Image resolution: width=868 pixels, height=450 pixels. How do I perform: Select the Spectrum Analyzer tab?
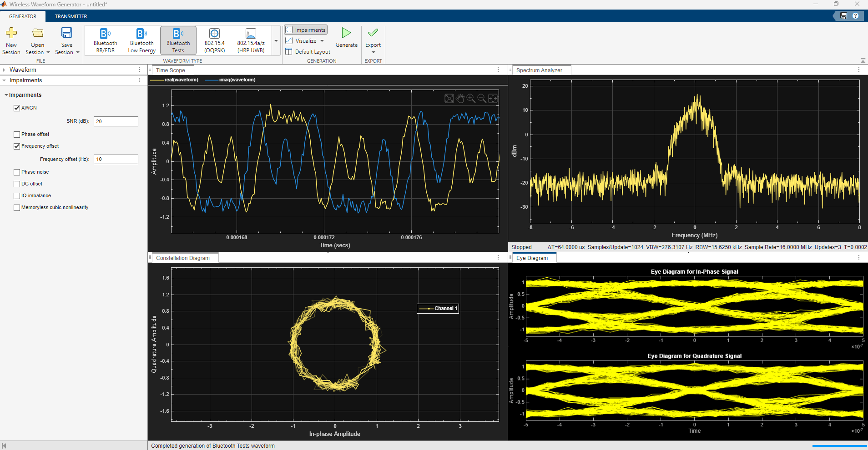539,70
